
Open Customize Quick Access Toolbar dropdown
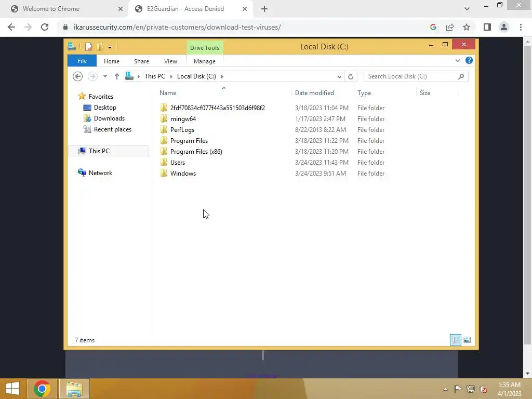[x=110, y=47]
